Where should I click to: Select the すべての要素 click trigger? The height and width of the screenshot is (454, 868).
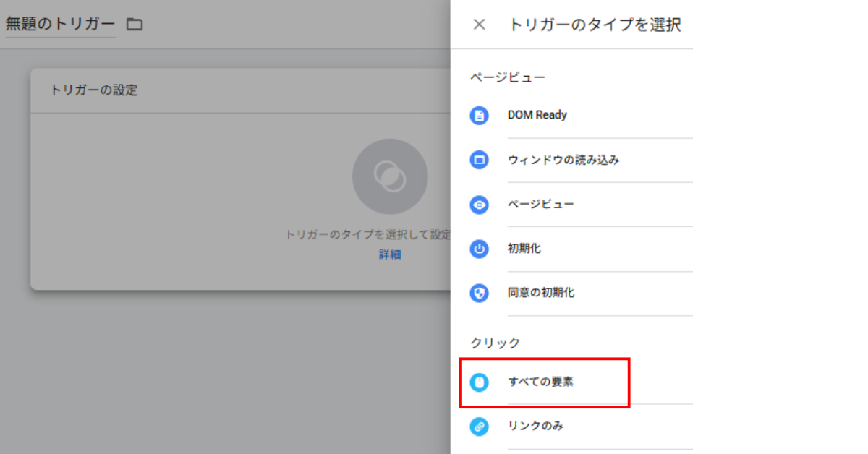[x=540, y=382]
